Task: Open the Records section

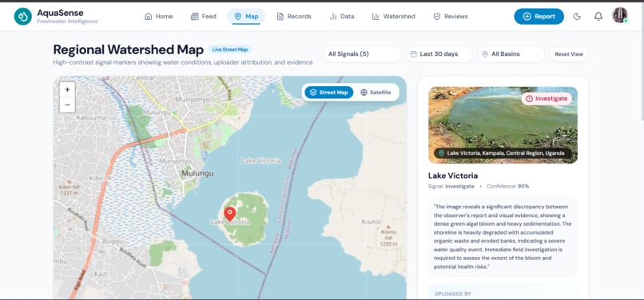Action: 294,17
